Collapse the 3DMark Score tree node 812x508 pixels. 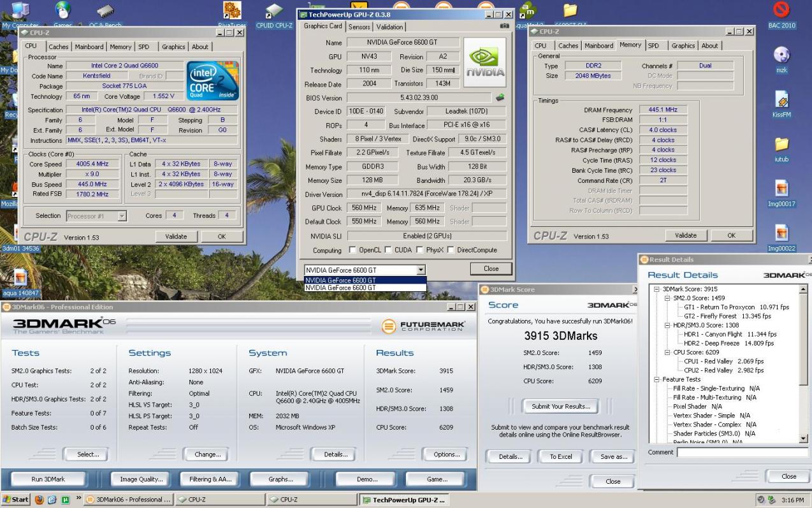[656, 289]
